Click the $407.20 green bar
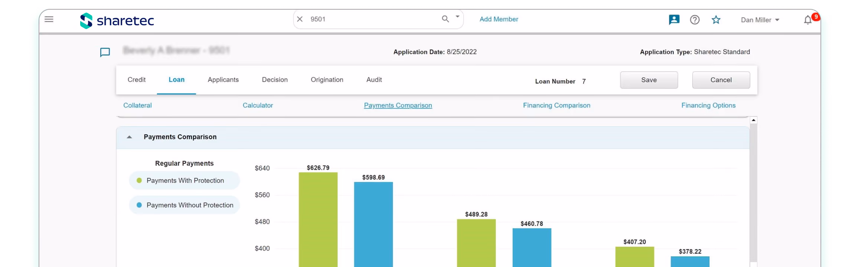The image size is (868, 267). tap(634, 257)
